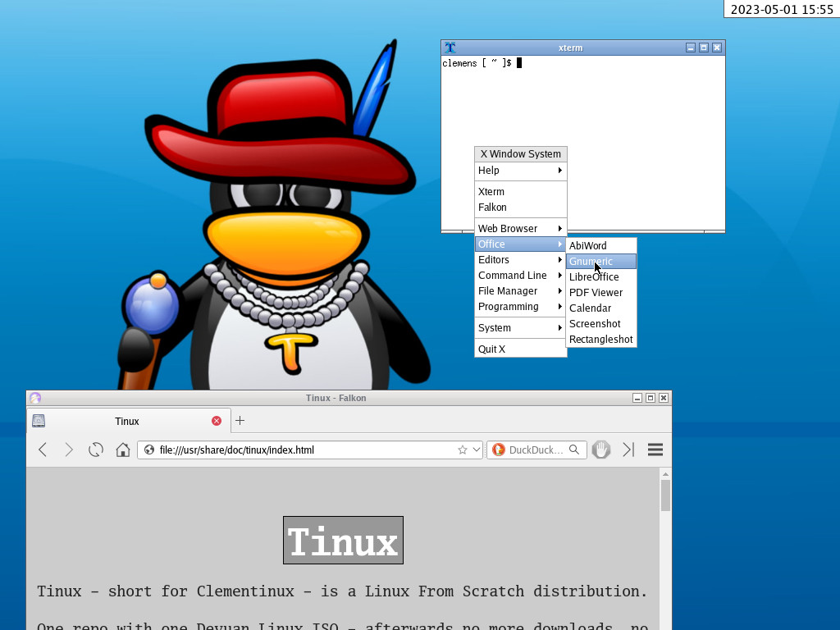
Task: Click the forward navigation arrow in Falkon
Action: click(69, 450)
